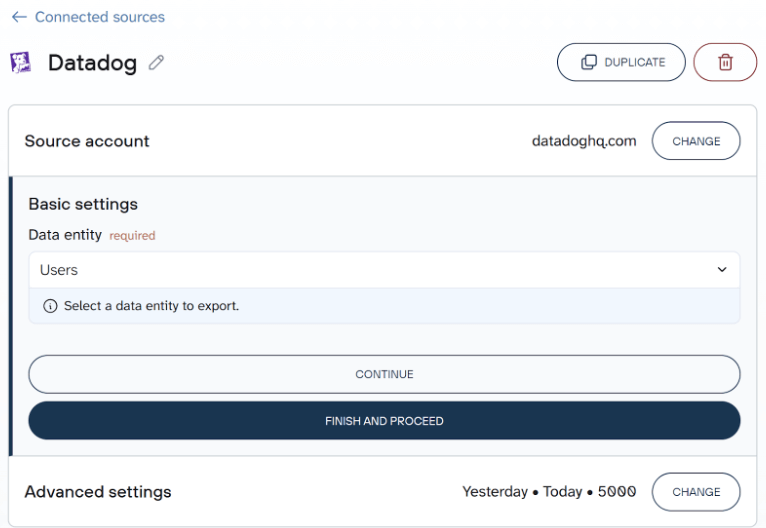Go back to Connected sources
Screen dimensions: 766x528
click(x=100, y=17)
